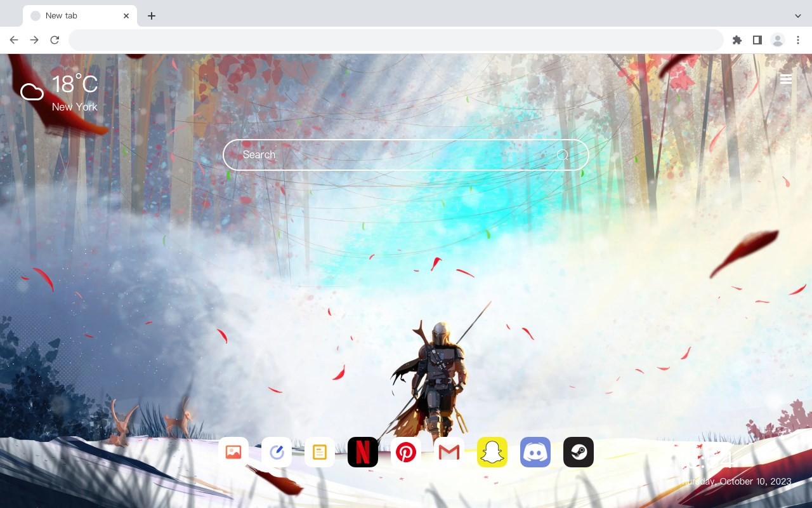The width and height of the screenshot is (812, 508).
Task: Click the search magnifier icon
Action: point(562,155)
